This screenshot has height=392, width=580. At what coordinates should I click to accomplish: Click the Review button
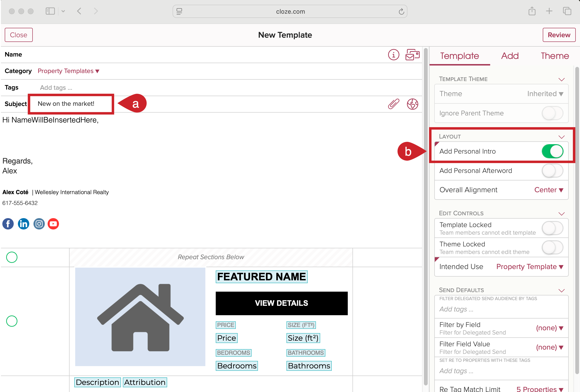tap(559, 35)
